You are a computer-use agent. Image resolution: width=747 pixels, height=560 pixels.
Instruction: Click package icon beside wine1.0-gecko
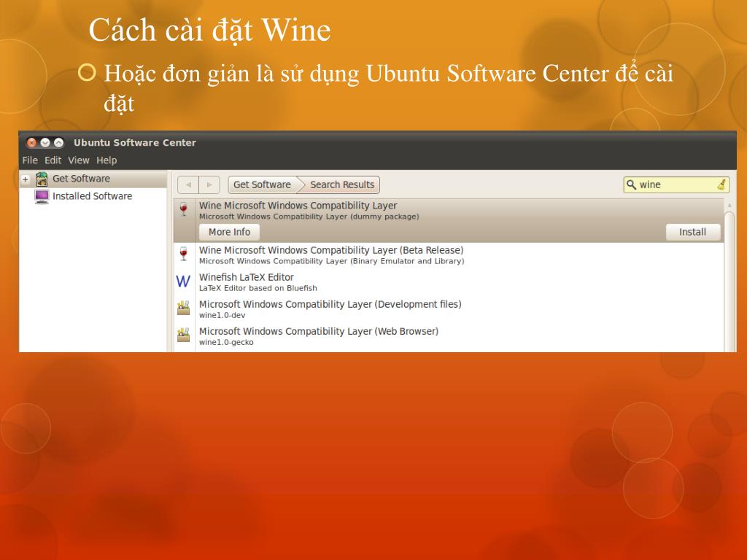[x=183, y=335]
